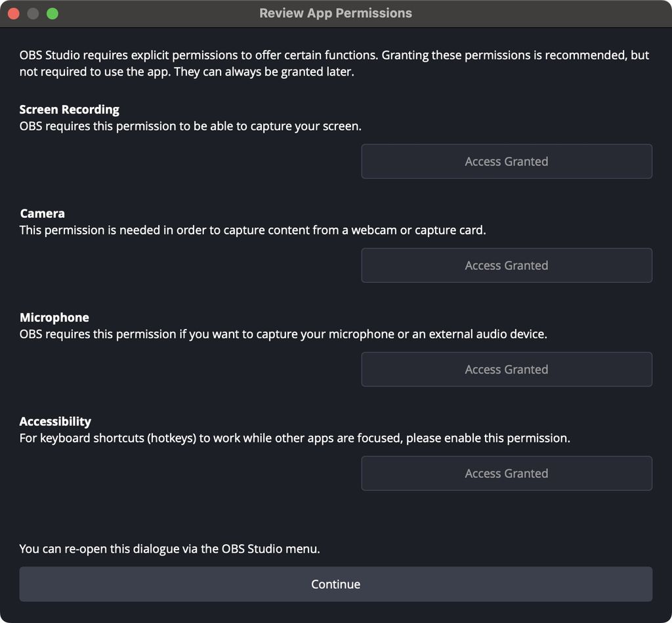This screenshot has height=623, width=672.
Task: Click 'They can always be granted later' text
Action: click(x=264, y=72)
